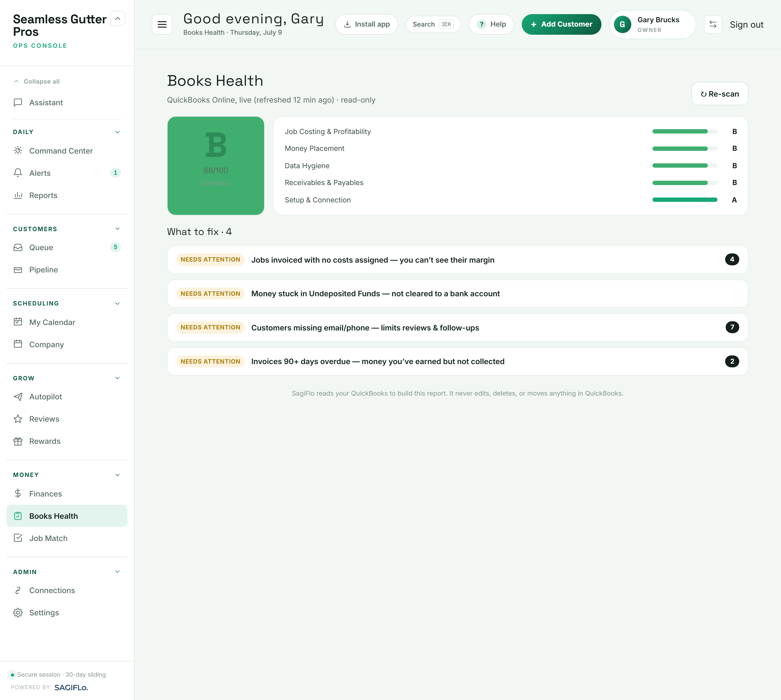Click the Search field
The width and height of the screenshot is (781, 700).
tap(433, 24)
